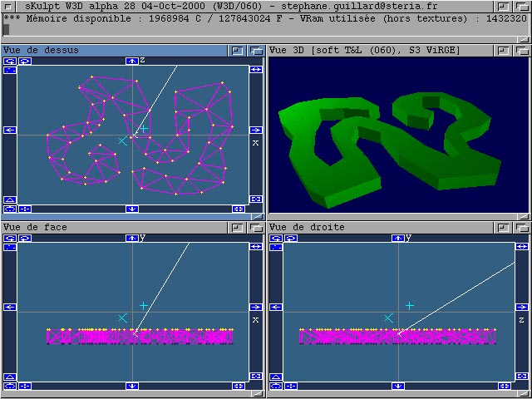The image size is (532, 399).
Task: Pan down with bottom arrow in Vue de droite
Action: pos(398,386)
